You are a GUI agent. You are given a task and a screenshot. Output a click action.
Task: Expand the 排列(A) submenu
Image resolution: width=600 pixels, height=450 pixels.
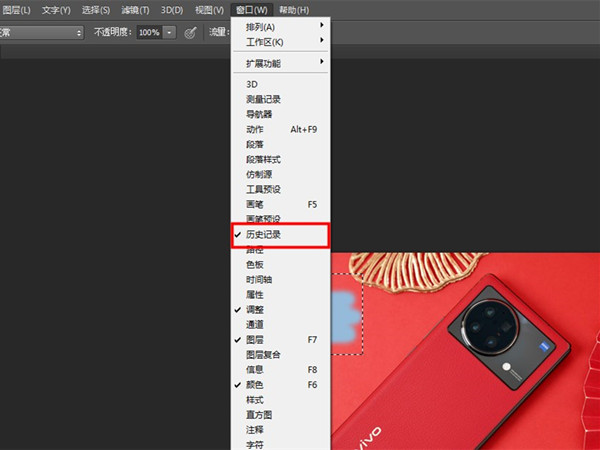(x=279, y=26)
